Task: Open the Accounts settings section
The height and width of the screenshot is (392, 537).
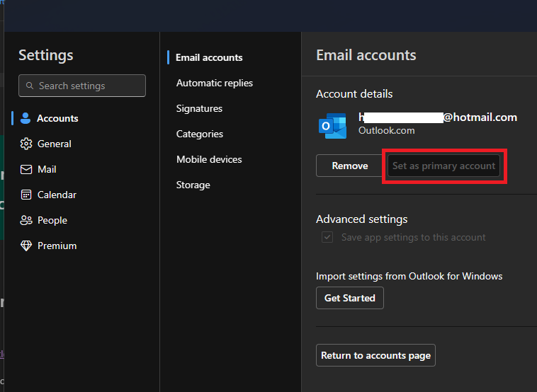Action: [57, 118]
